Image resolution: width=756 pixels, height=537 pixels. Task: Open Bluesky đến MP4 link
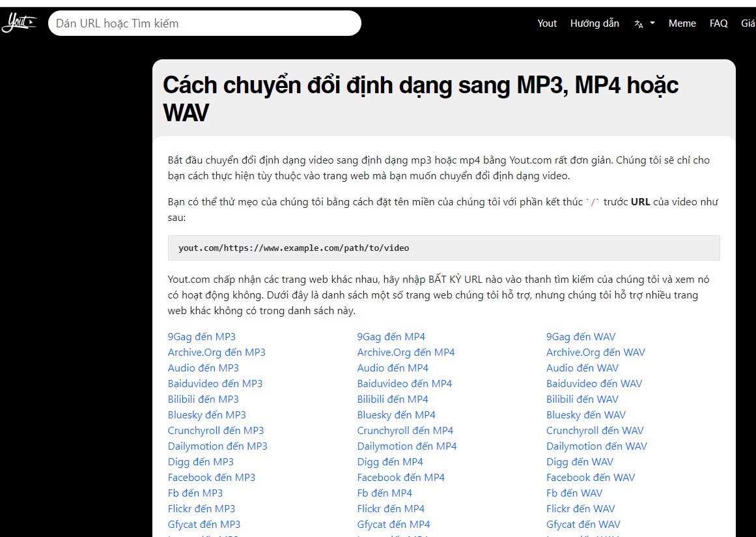(397, 415)
